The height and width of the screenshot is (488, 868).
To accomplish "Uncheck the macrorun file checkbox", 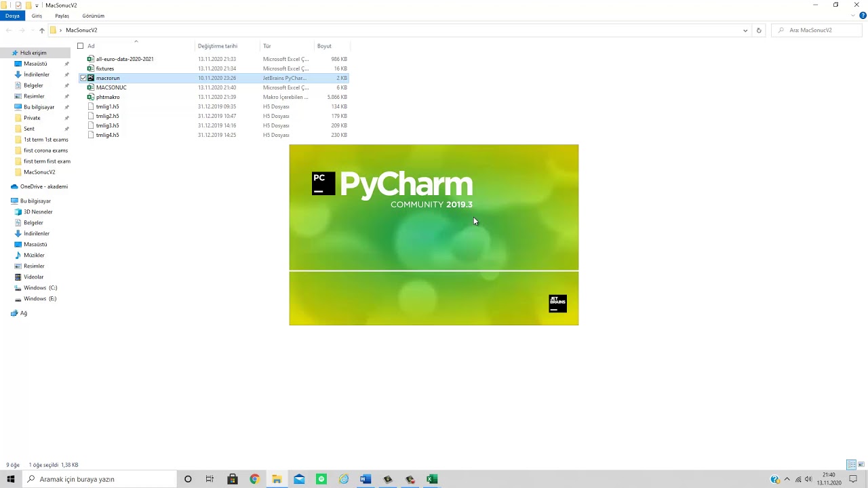I will [83, 78].
